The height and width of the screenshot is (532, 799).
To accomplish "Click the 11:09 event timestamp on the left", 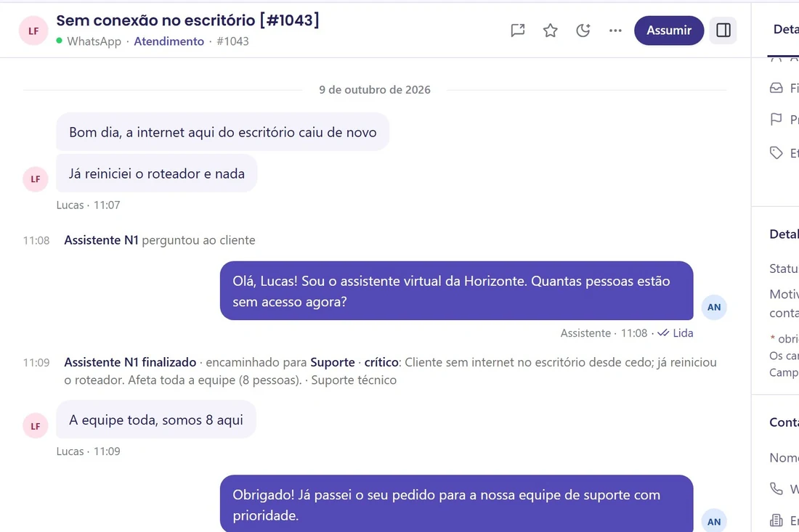I will 36,362.
